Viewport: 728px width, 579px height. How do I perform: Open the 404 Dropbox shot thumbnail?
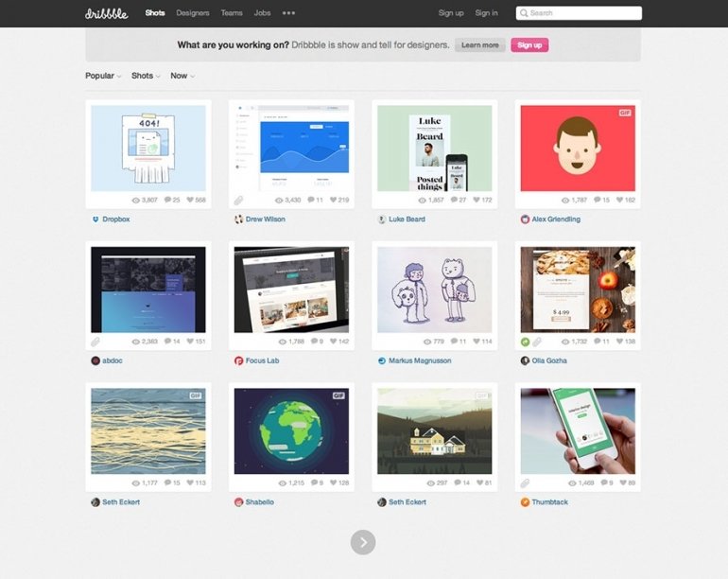pyautogui.click(x=148, y=149)
